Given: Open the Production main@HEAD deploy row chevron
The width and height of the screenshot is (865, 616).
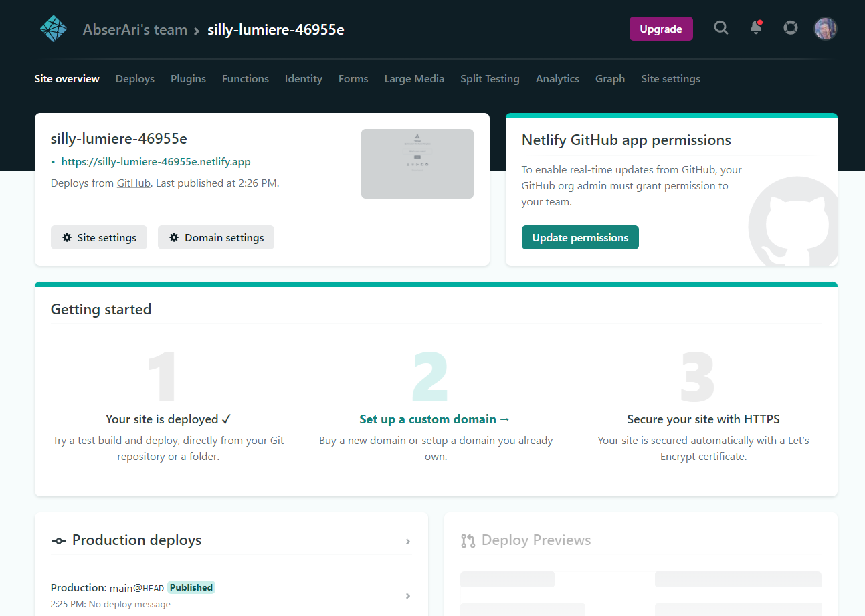Looking at the screenshot, I should pos(407,596).
